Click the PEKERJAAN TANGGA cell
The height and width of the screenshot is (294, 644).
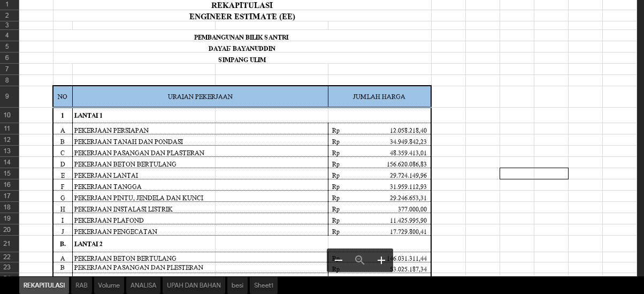(200, 186)
